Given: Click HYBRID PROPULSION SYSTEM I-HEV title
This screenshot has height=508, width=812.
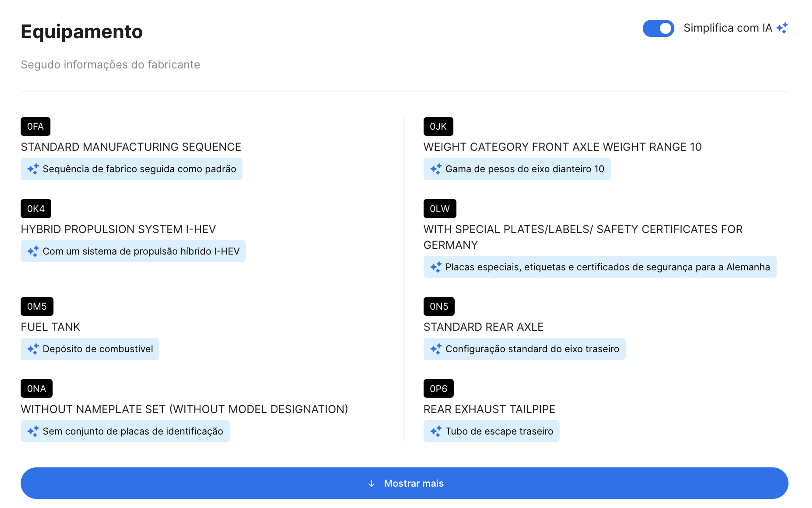Looking at the screenshot, I should 118,229.
